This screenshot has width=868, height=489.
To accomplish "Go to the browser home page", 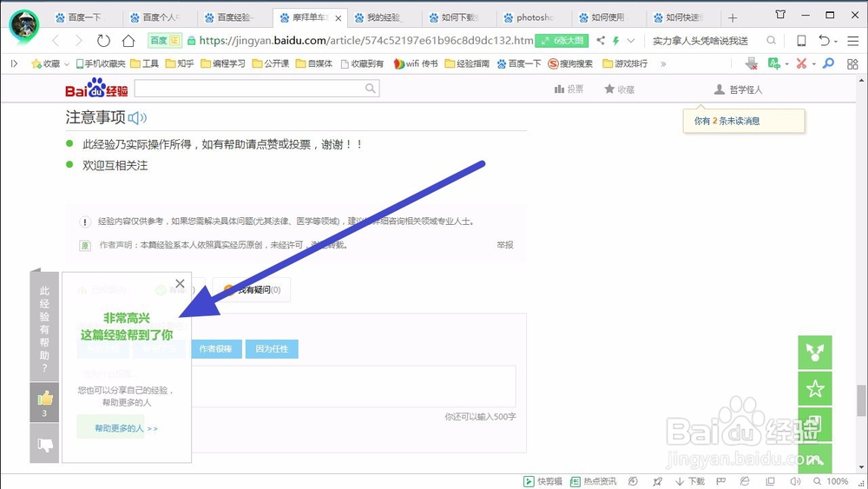I will tap(128, 41).
